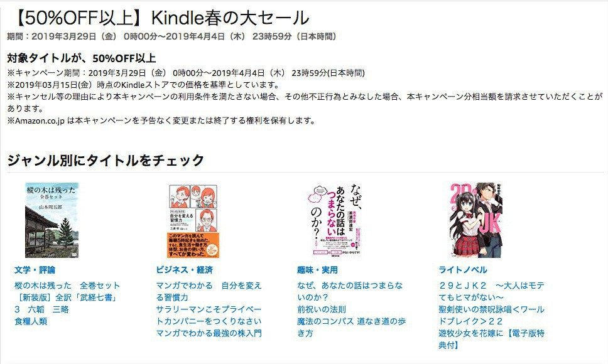Select なぜ、あなたの話はつまらないのか？ text link
The width and height of the screenshot is (608, 364).
[350, 291]
